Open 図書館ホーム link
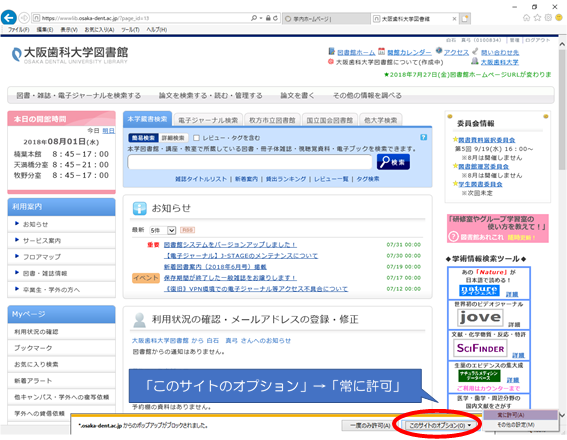This screenshot has height=440, width=567. pyautogui.click(x=356, y=53)
